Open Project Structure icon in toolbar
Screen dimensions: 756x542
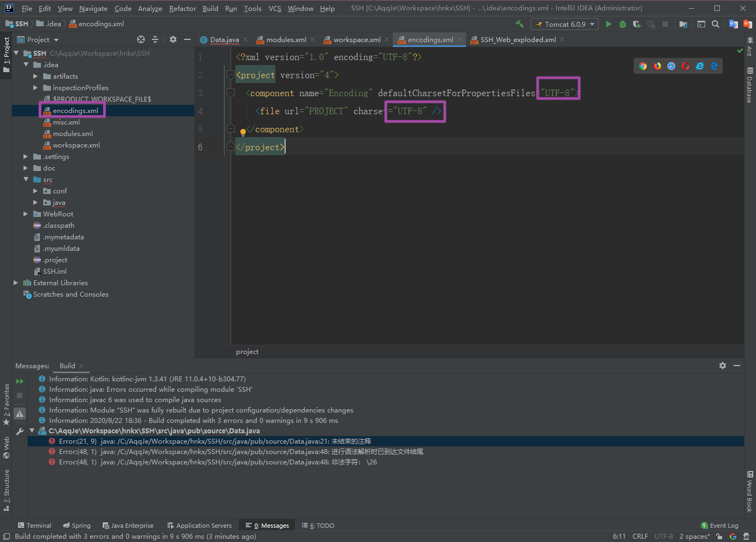pyautogui.click(x=683, y=24)
